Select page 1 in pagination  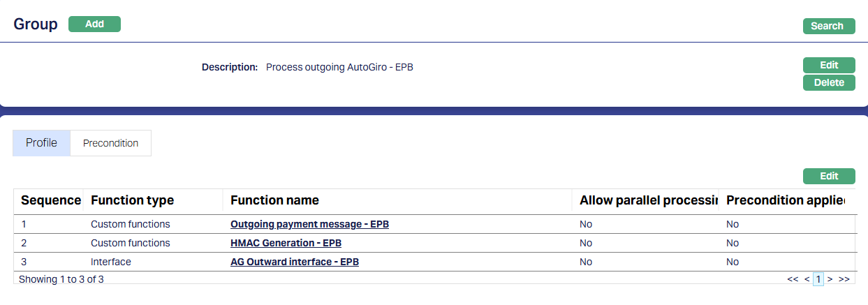(818, 279)
